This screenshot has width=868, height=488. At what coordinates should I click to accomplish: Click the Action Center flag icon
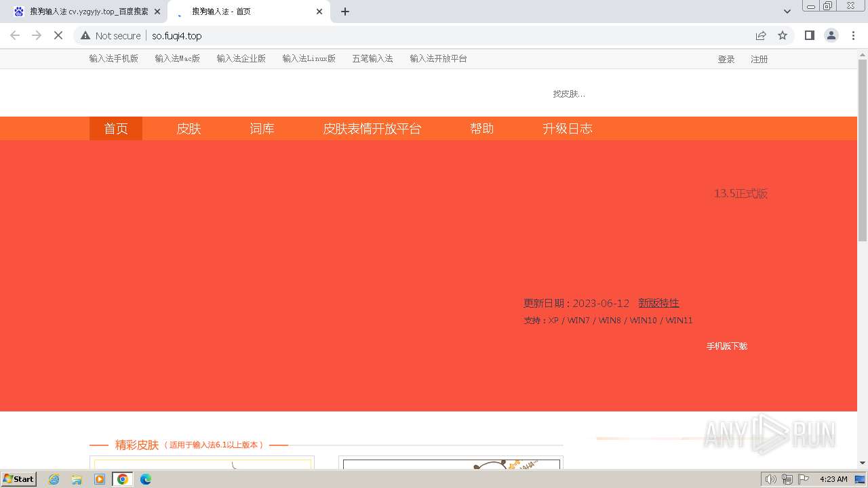804,479
